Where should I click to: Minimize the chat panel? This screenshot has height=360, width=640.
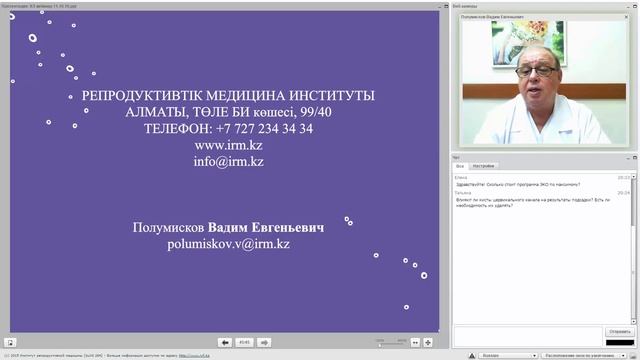pyautogui.click(x=628, y=158)
